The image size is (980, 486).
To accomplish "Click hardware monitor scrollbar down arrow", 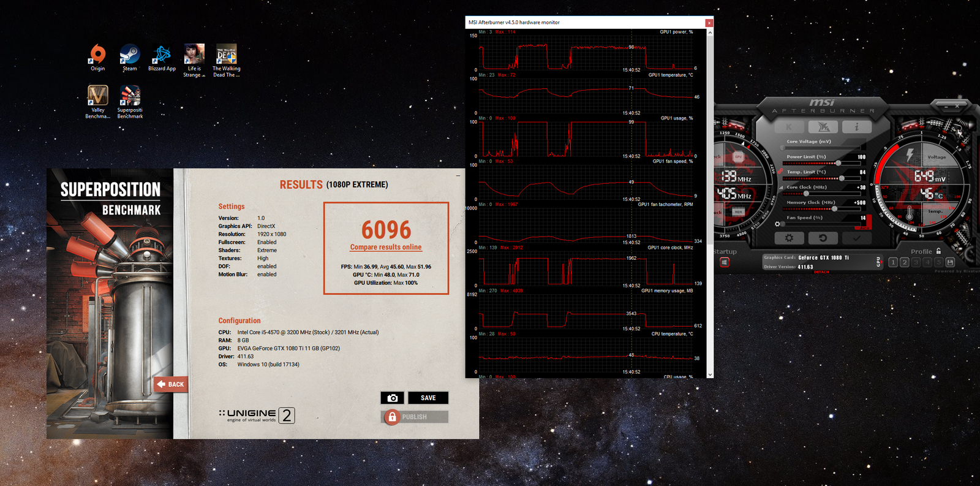I will point(710,374).
